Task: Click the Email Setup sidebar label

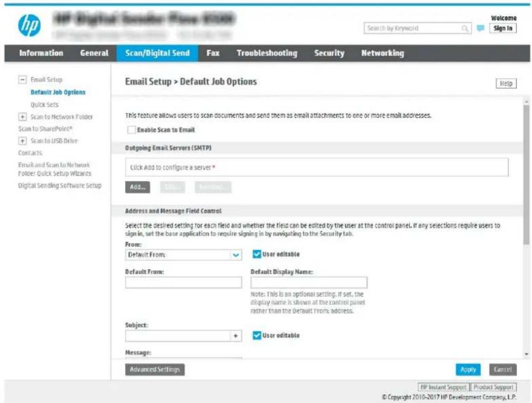Action: point(46,80)
